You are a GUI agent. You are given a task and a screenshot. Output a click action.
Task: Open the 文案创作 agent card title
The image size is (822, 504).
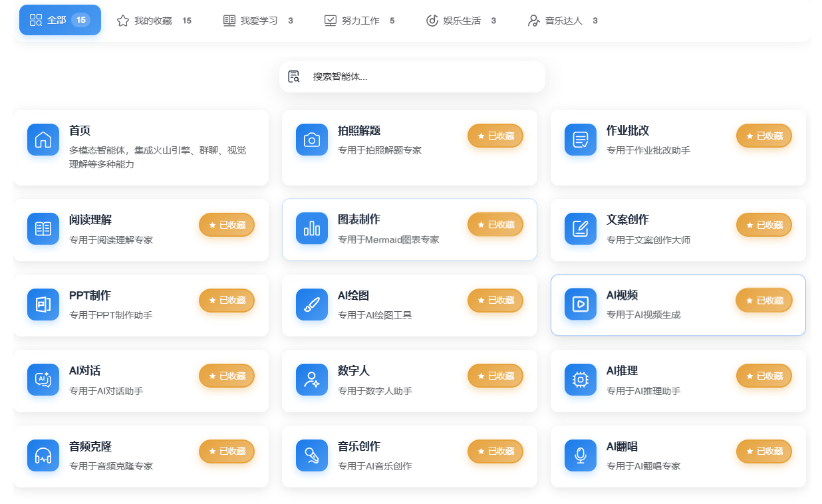[x=627, y=219]
